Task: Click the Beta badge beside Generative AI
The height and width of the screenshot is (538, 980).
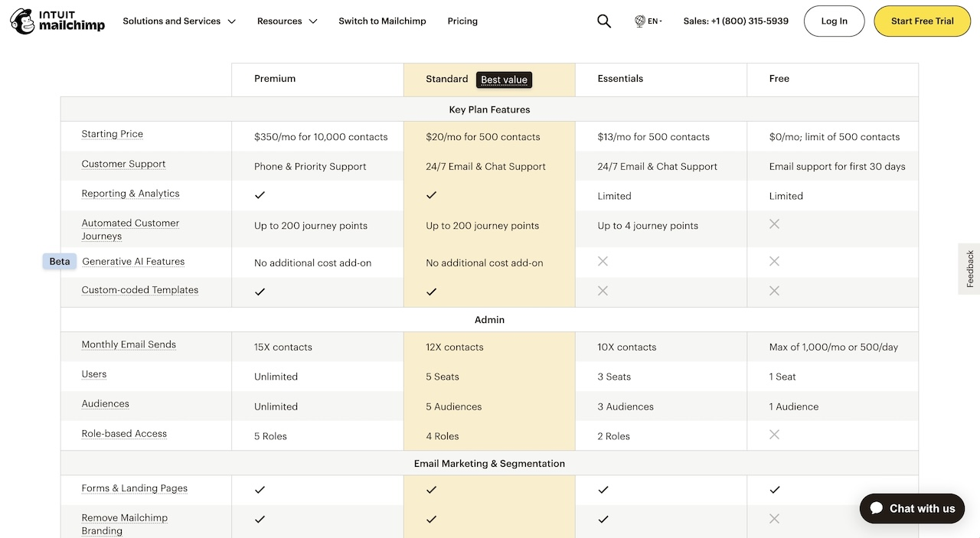Action: coord(60,262)
